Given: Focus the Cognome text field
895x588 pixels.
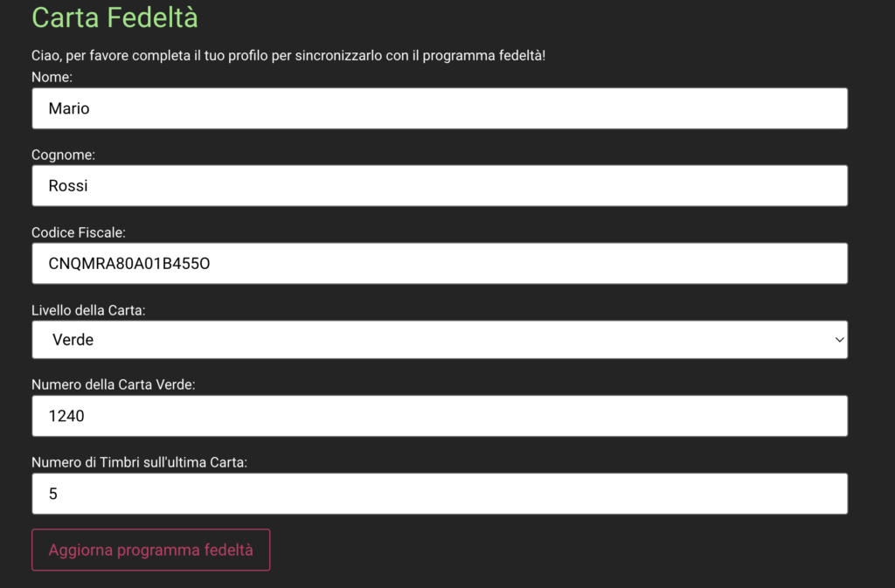Looking at the screenshot, I should (x=439, y=186).
